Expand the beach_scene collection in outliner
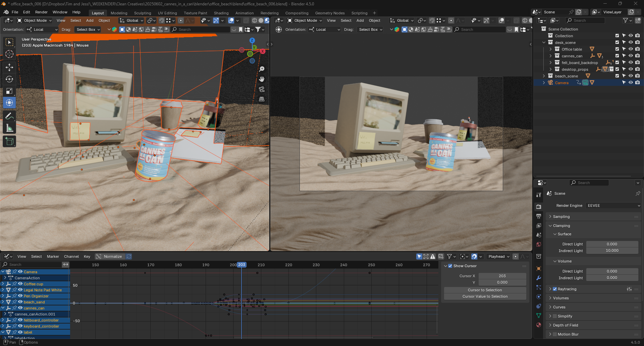The height and width of the screenshot is (346, 644). coord(544,76)
